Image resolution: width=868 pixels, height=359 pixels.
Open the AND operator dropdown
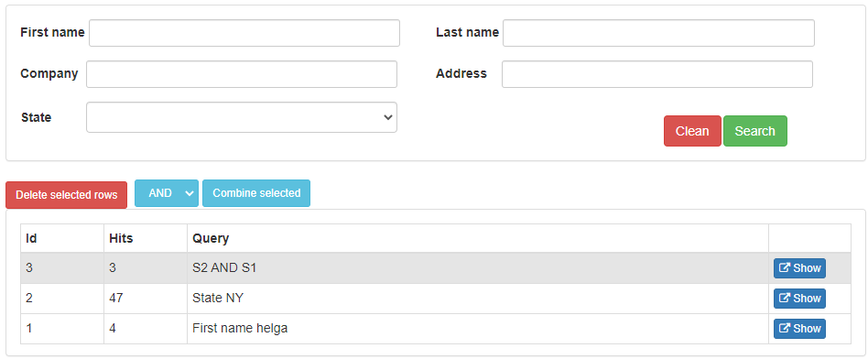tap(166, 193)
